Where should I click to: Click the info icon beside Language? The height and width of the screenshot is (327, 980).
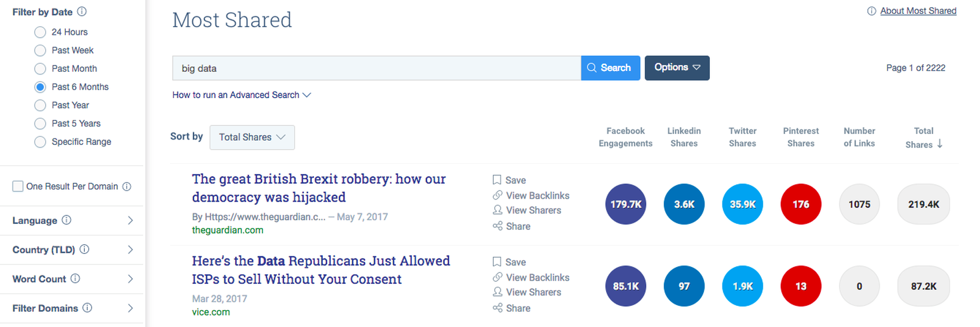(x=66, y=220)
